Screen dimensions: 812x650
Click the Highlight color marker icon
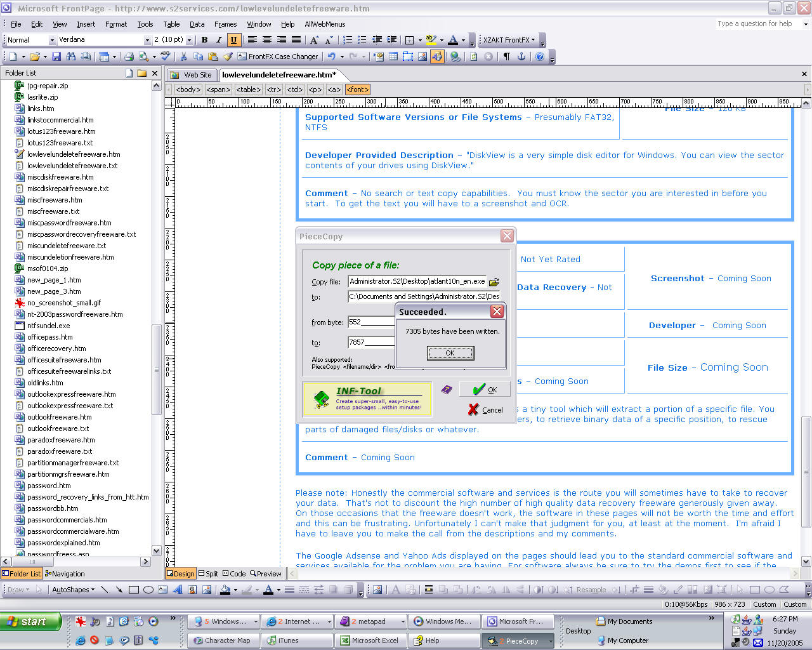pyautogui.click(x=431, y=40)
